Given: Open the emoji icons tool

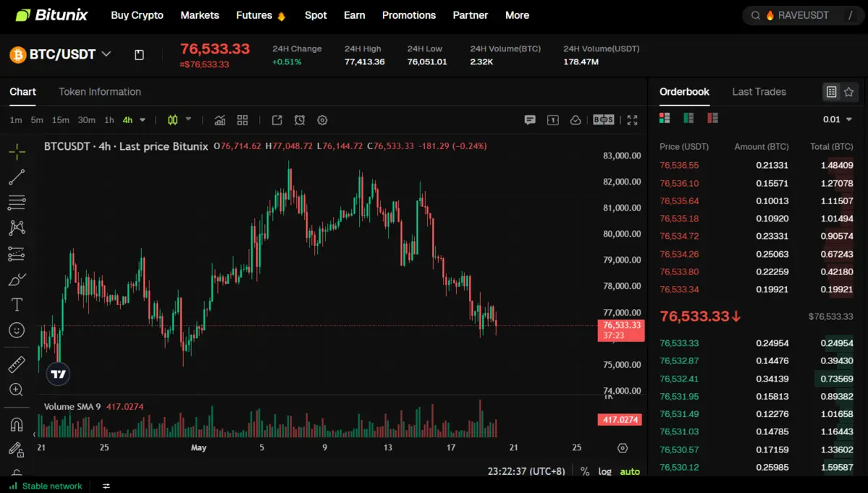Looking at the screenshot, I should click(17, 330).
